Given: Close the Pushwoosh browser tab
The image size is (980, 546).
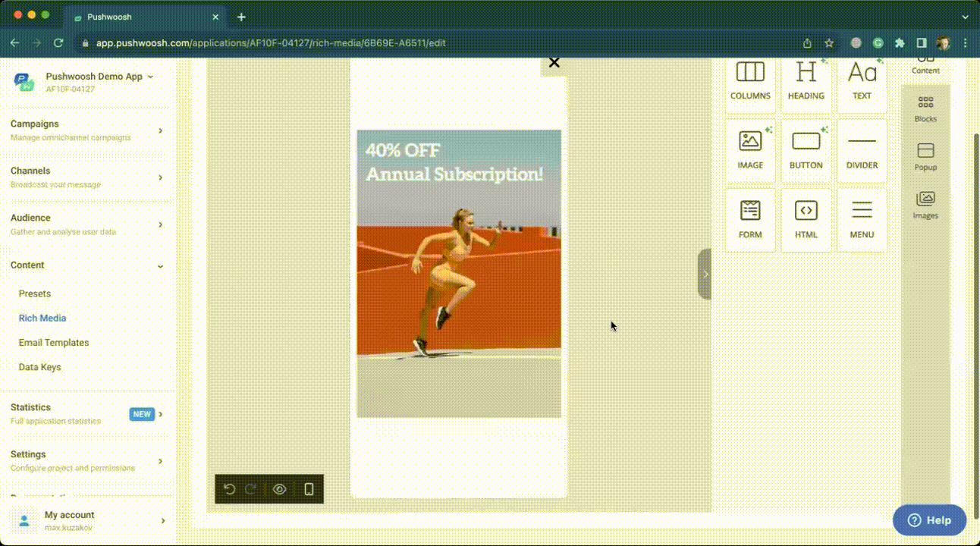Looking at the screenshot, I should pyautogui.click(x=215, y=17).
